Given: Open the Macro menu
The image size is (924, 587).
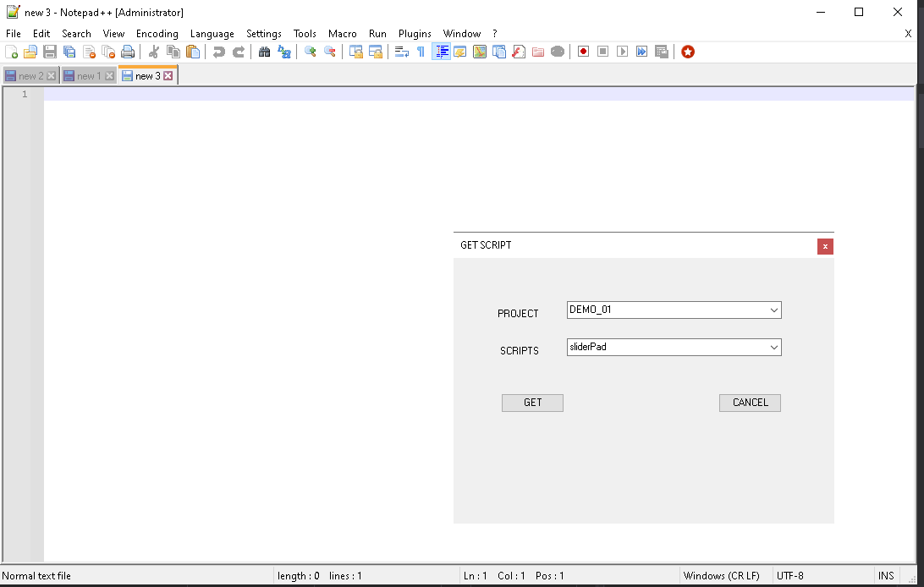Looking at the screenshot, I should [x=343, y=34].
